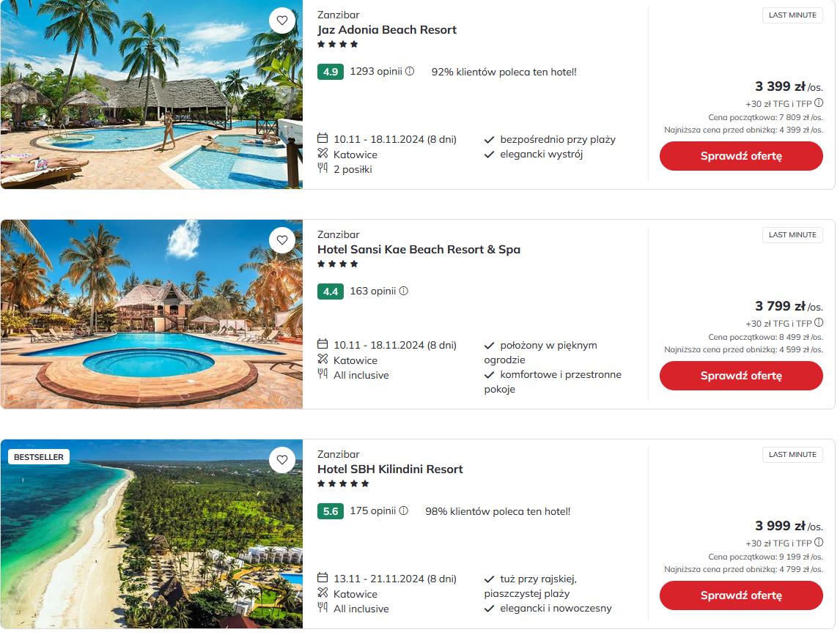
Task: Open info icon next to 163 opinii
Action: pos(403,291)
